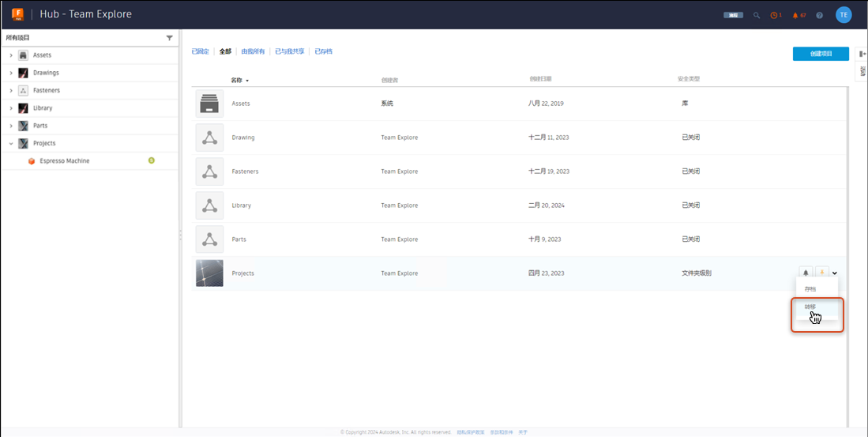Expand the Drawings tree node

click(11, 73)
